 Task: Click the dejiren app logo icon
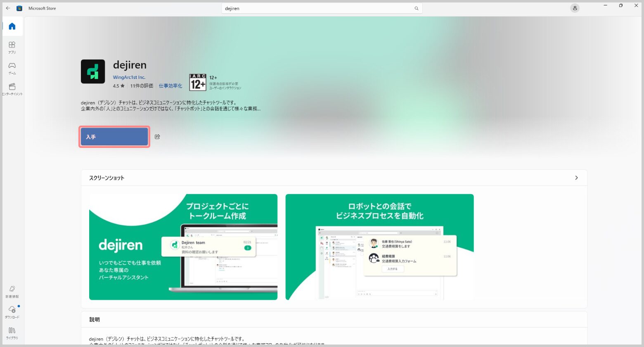click(93, 71)
